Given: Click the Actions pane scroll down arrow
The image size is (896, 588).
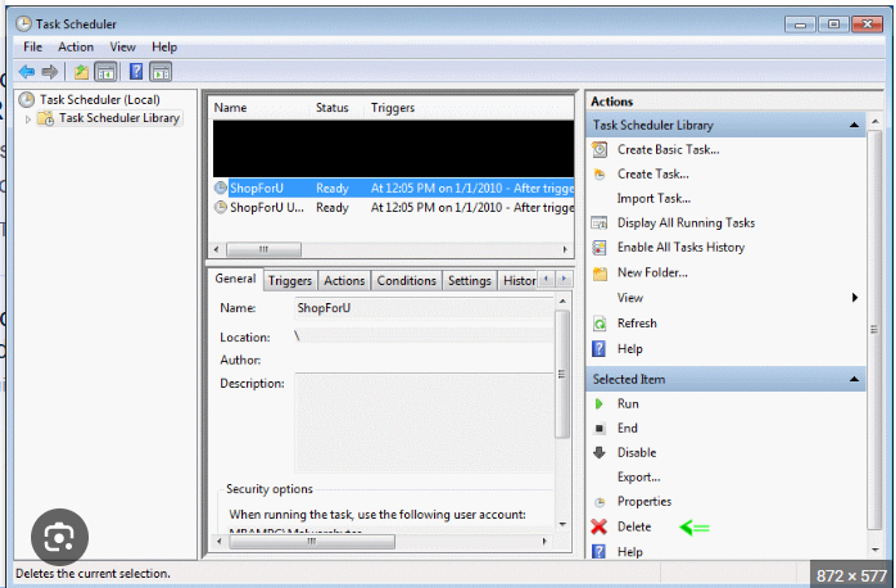Looking at the screenshot, I should [875, 550].
